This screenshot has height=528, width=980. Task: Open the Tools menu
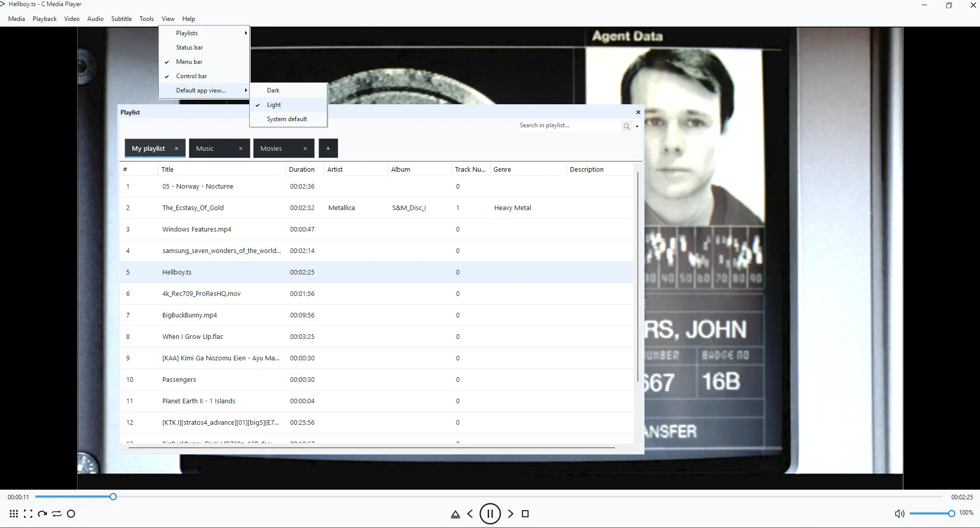point(147,19)
